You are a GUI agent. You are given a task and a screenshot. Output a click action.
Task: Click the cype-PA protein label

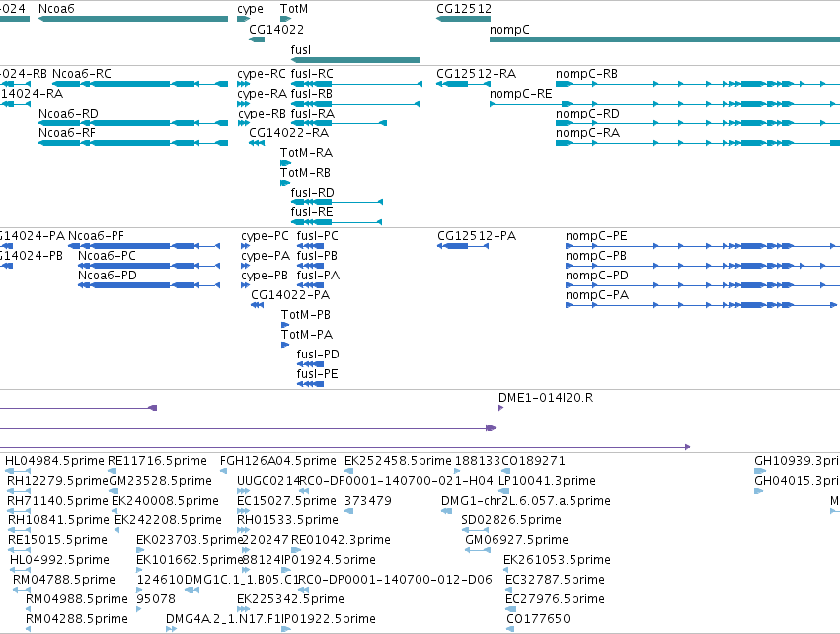(266, 256)
